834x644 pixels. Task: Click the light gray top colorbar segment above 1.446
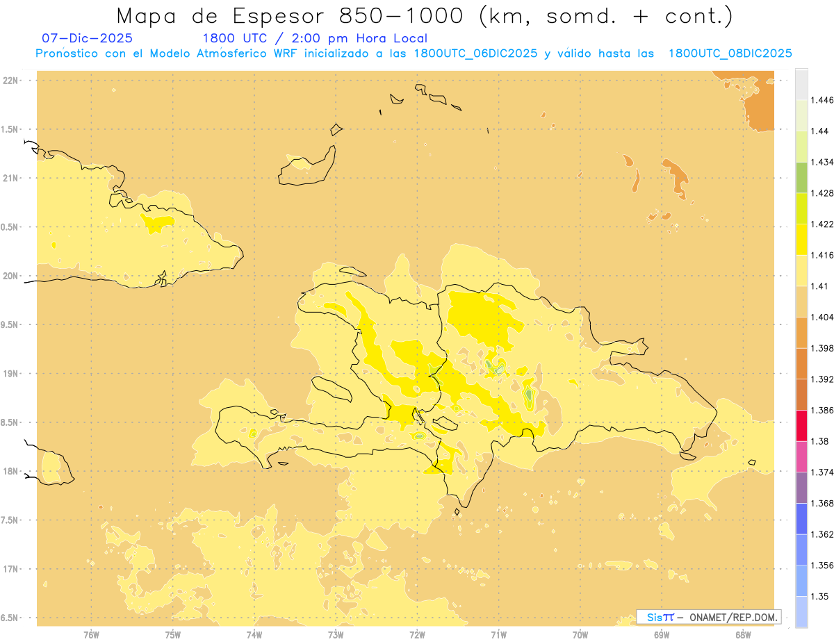coord(801,84)
